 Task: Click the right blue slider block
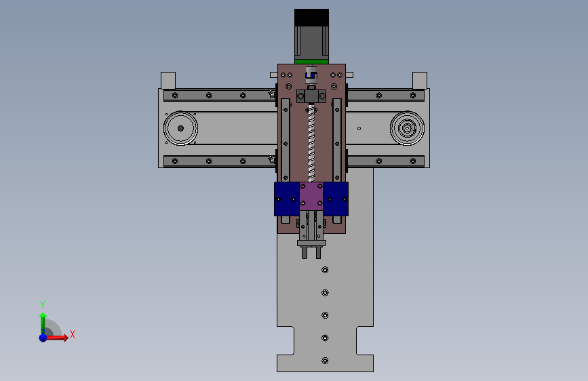point(336,199)
